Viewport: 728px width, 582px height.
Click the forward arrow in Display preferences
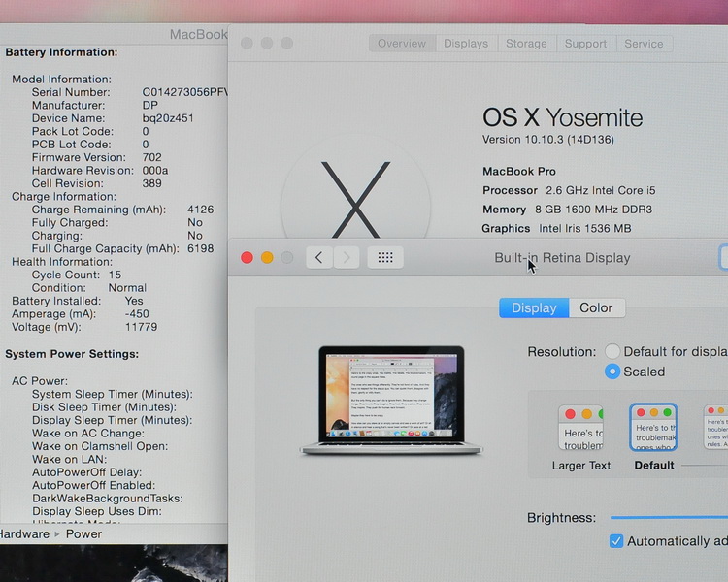coord(347,257)
